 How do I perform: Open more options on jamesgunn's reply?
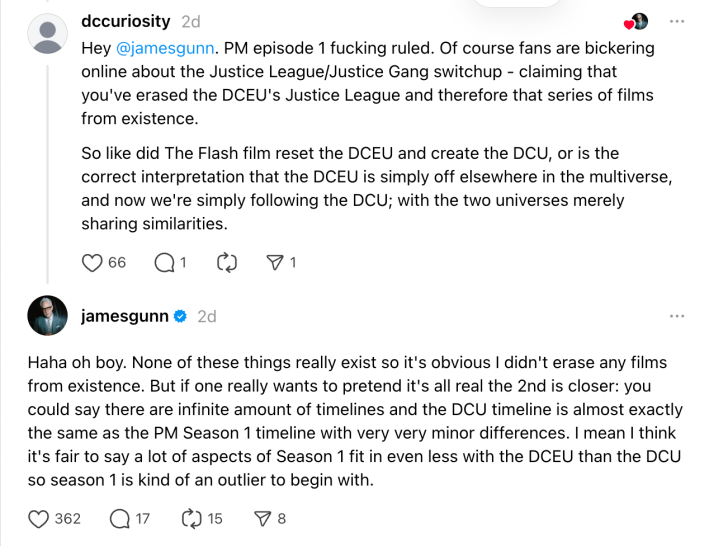click(x=677, y=316)
